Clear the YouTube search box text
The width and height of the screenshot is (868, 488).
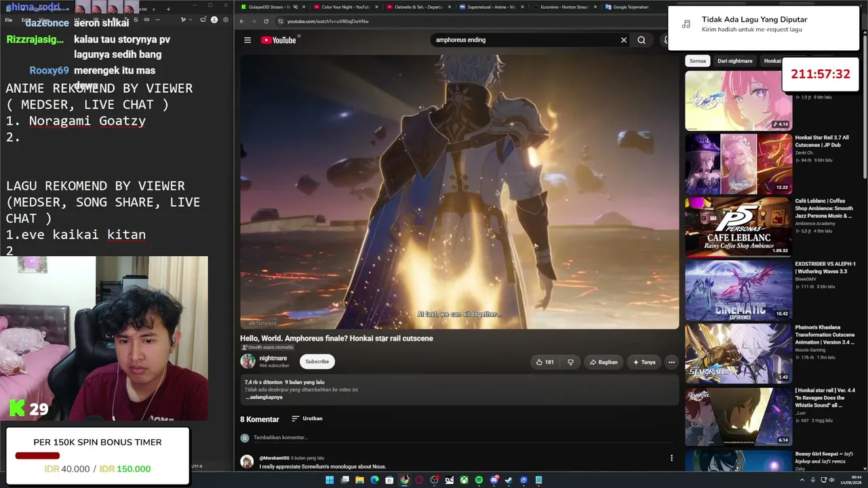tap(624, 40)
